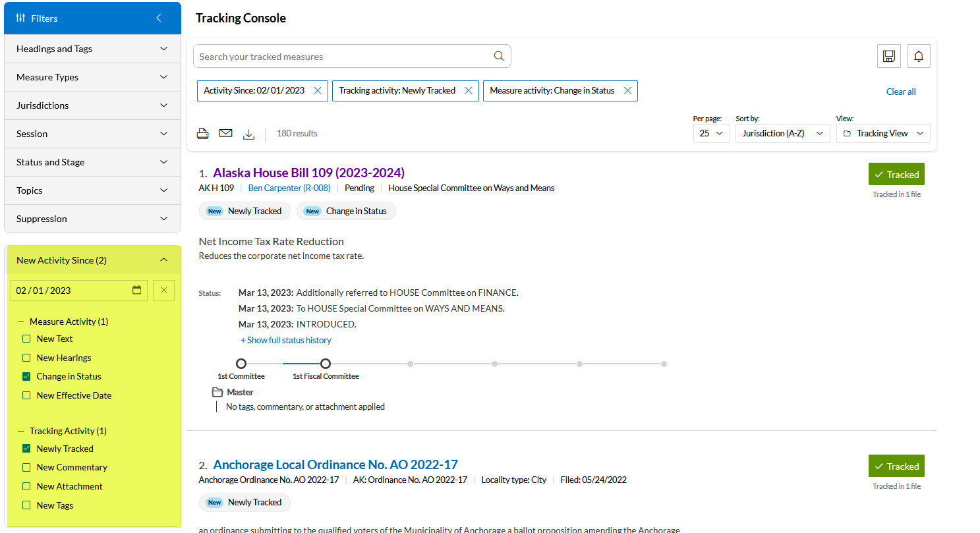Click the save search floppy disk icon
Viewport: 980px width, 533px height.
click(888, 56)
